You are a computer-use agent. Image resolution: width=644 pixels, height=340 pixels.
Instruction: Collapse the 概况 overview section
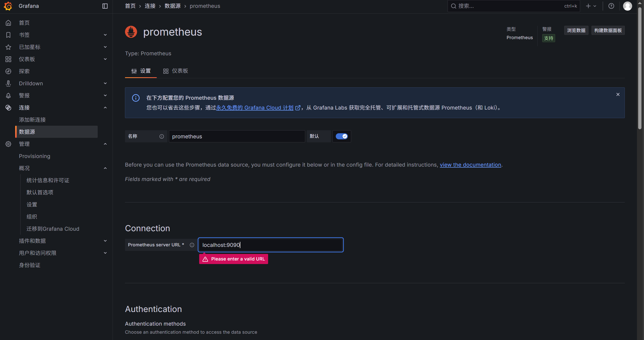[x=105, y=168]
